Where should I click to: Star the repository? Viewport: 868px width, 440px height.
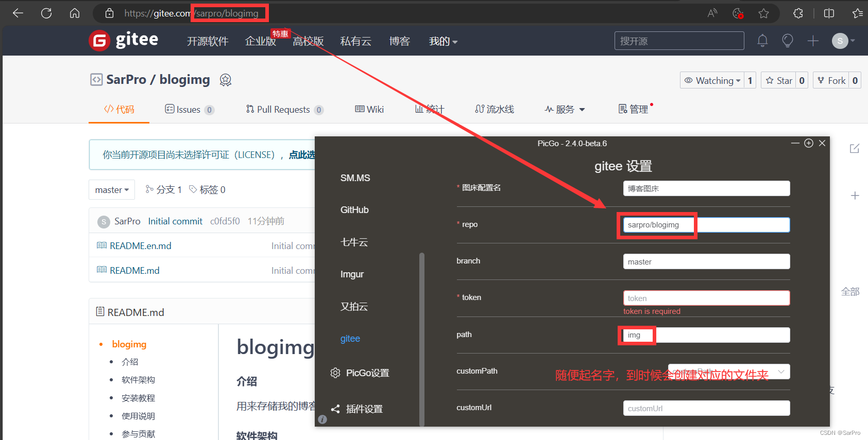click(x=778, y=80)
